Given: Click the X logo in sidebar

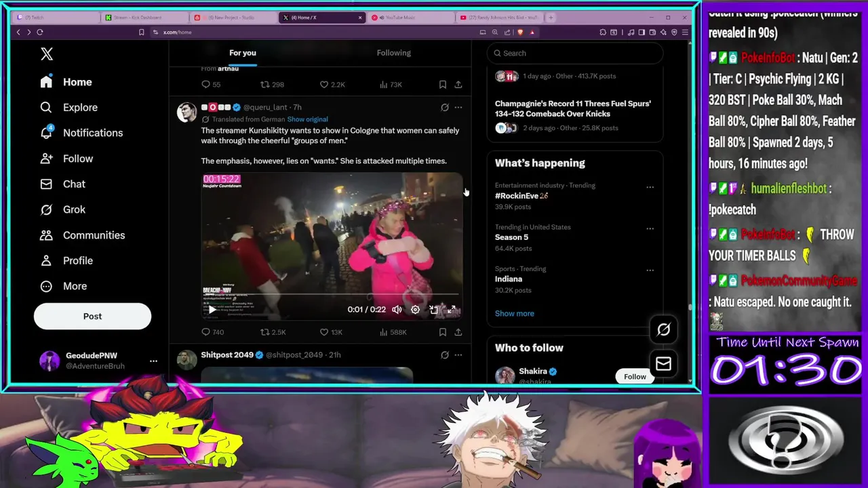Looking at the screenshot, I should [46, 54].
